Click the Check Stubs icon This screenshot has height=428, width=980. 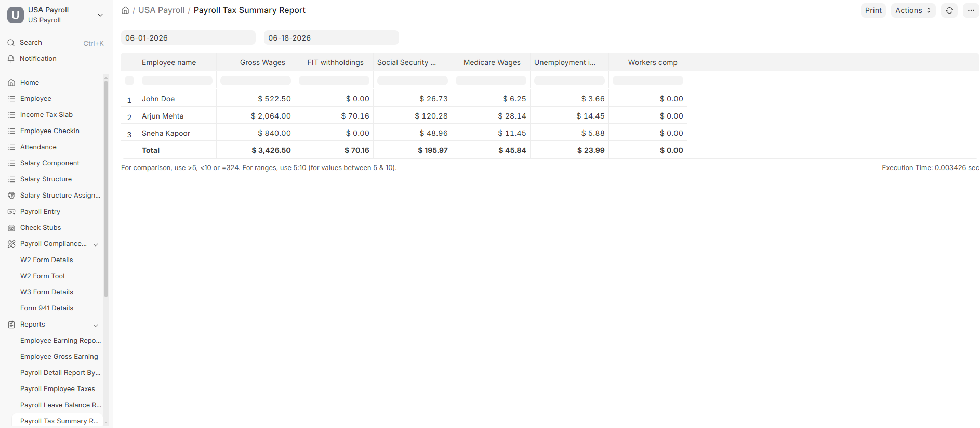pyautogui.click(x=11, y=228)
